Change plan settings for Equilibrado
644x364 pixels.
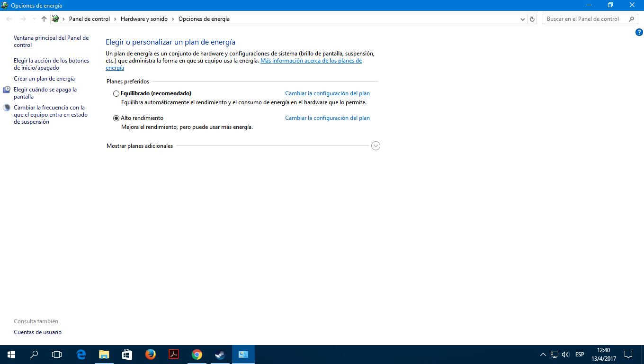click(x=327, y=94)
